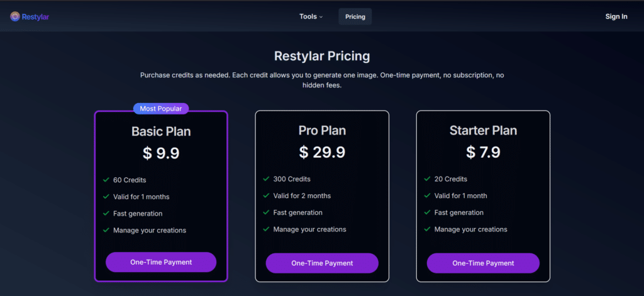Click the Basic Plan Manage your creations checkmark
The width and height of the screenshot is (644, 296).
(106, 230)
